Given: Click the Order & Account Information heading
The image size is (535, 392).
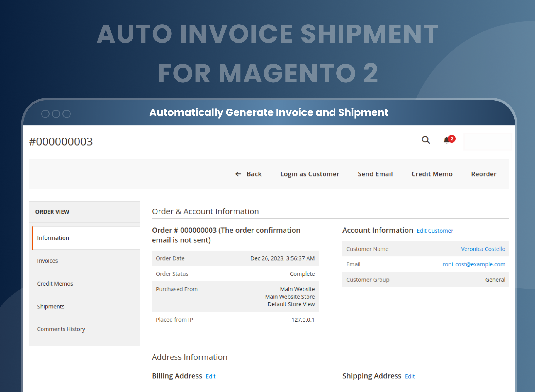Looking at the screenshot, I should click(205, 212).
